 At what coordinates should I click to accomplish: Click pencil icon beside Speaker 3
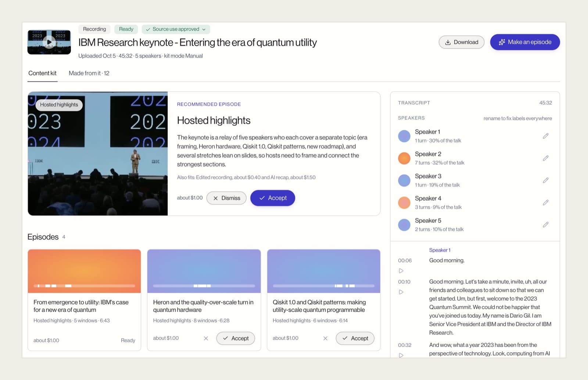click(546, 180)
